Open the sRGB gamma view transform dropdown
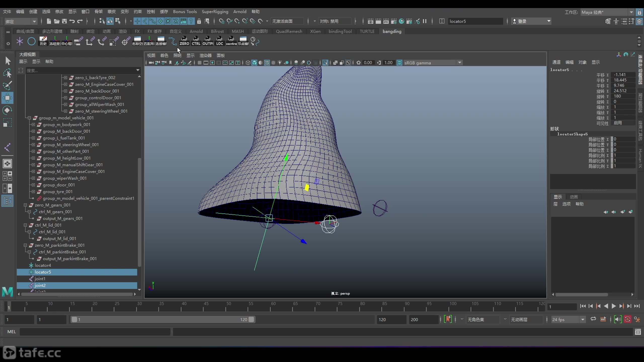The height and width of the screenshot is (362, 644). 433,63
